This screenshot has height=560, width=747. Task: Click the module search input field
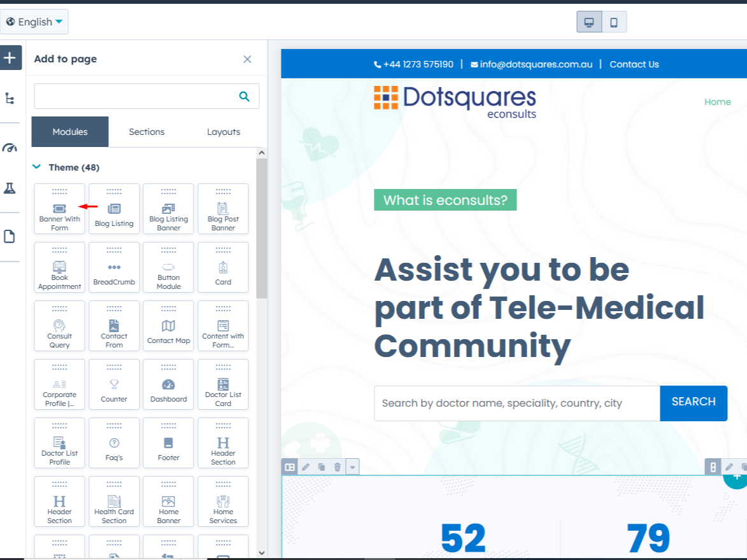point(135,96)
